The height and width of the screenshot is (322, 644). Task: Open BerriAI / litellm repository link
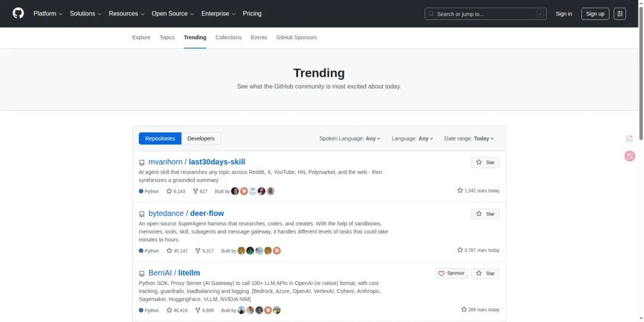point(174,273)
